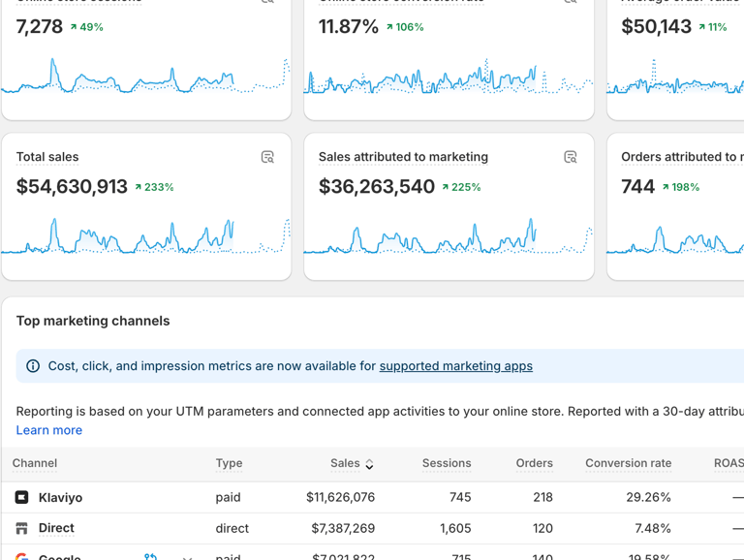Click the Conversion rate column header
The image size is (744, 560).
tap(628, 463)
